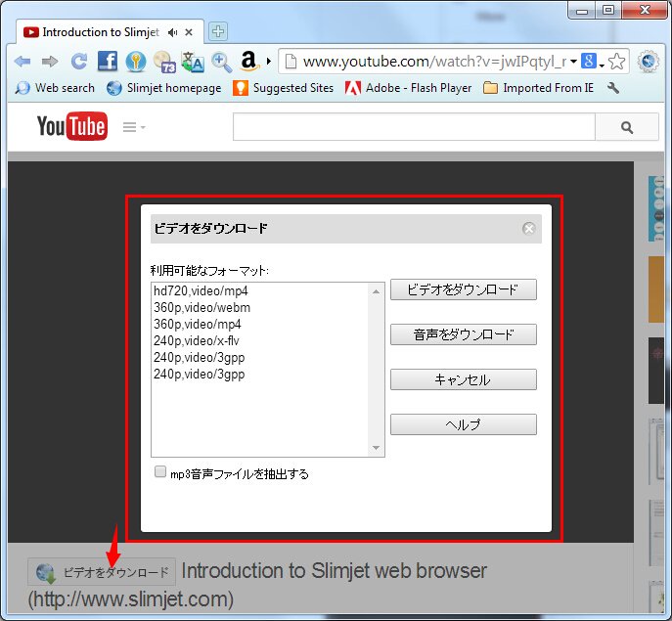This screenshot has width=672, height=621.
Task: Click the zoom magnifier toolbar icon
Action: point(222,62)
